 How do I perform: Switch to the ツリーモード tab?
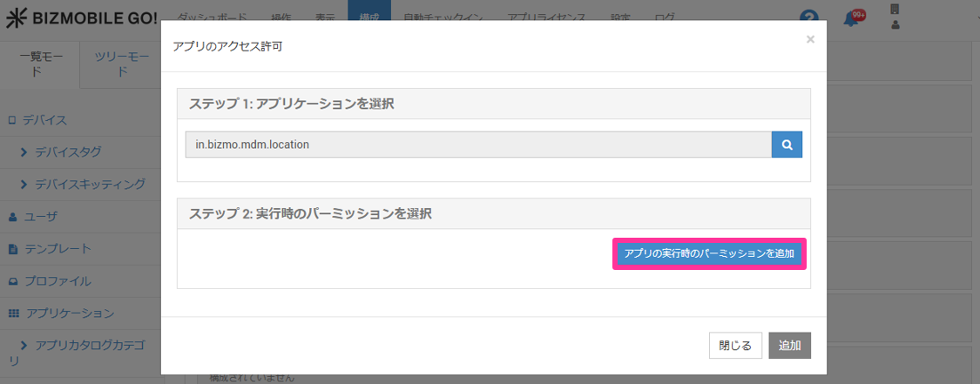pos(121,64)
